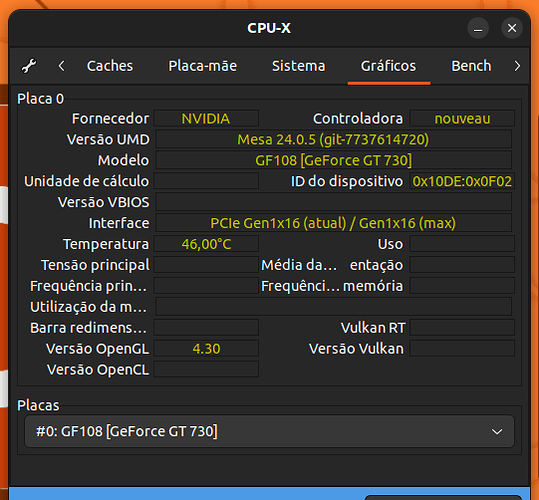Close the CPU-X window
This screenshot has height=500, width=539.
[x=512, y=28]
